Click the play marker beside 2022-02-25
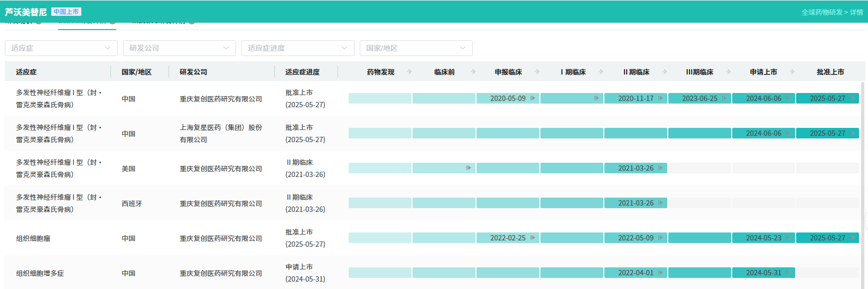The width and height of the screenshot is (868, 289). 533,238
